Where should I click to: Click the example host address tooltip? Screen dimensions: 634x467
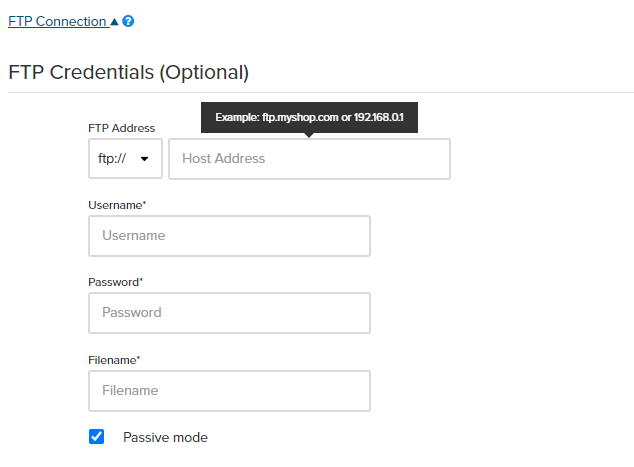click(x=309, y=117)
